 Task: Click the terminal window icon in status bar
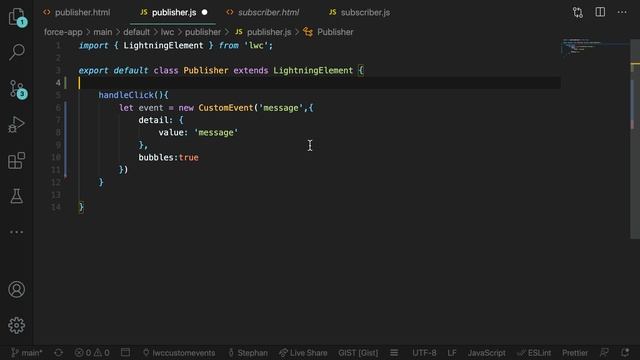pyautogui.click(x=126, y=352)
